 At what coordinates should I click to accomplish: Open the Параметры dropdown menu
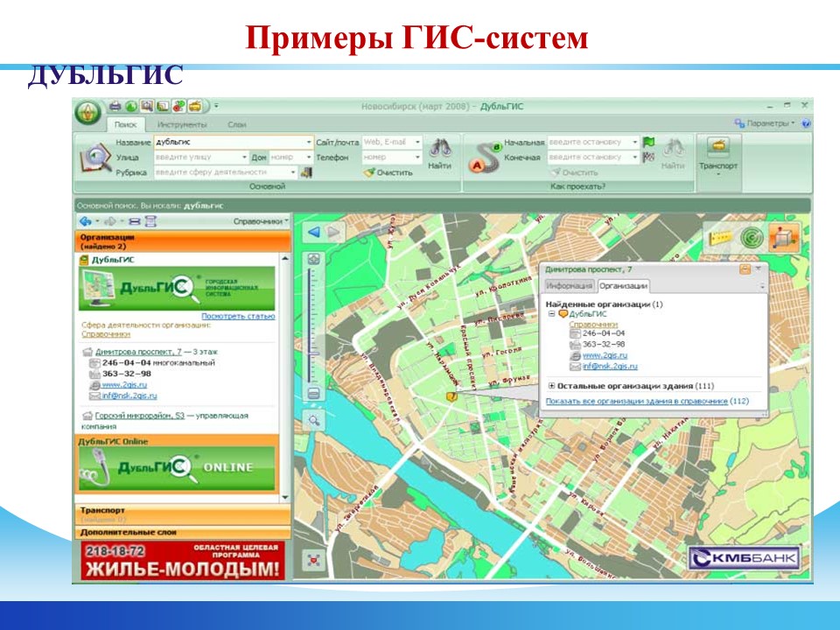point(765,123)
